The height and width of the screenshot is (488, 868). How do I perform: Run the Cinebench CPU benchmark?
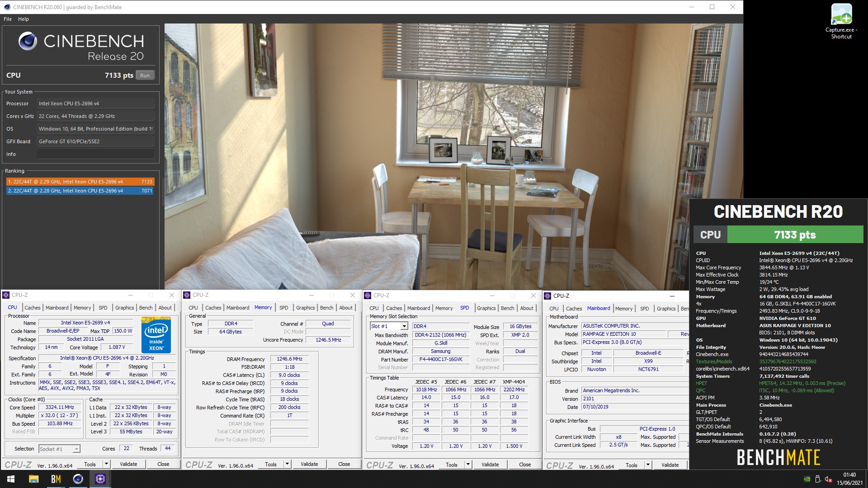[x=145, y=75]
